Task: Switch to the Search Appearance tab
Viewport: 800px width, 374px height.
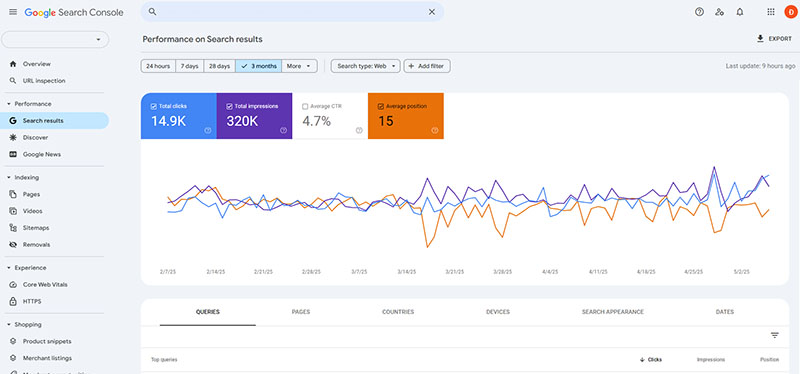Action: [x=613, y=312]
